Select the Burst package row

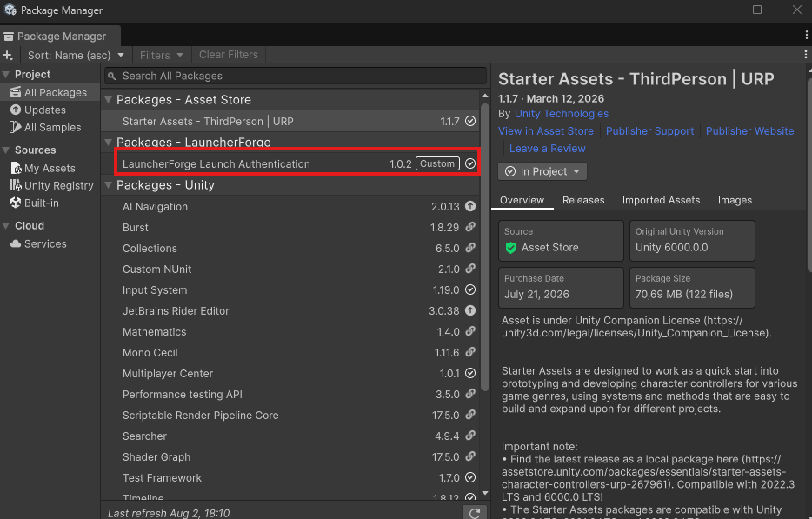coord(290,228)
